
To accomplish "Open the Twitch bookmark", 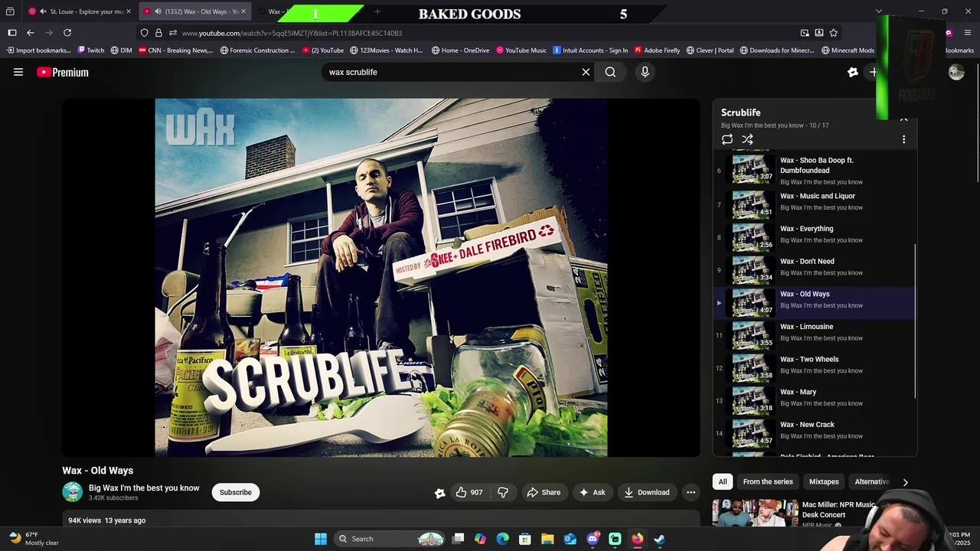I will pyautogui.click(x=90, y=51).
